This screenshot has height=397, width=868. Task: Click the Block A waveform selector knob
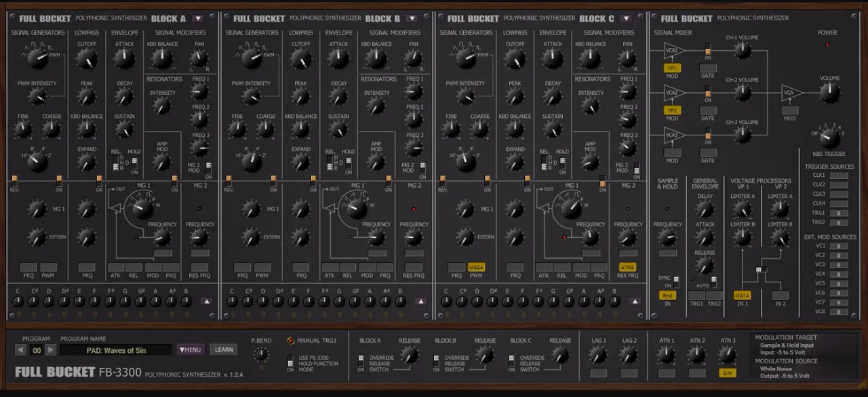pos(37,58)
